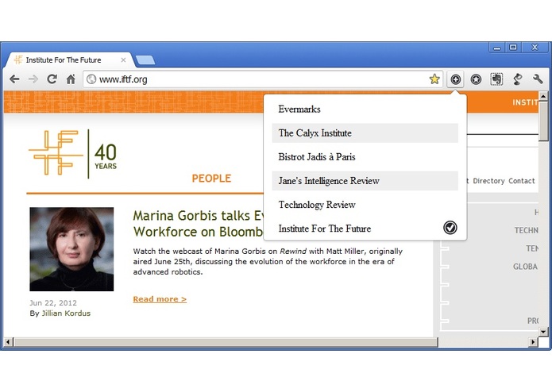Close the Institute For The Future tab

click(123, 60)
